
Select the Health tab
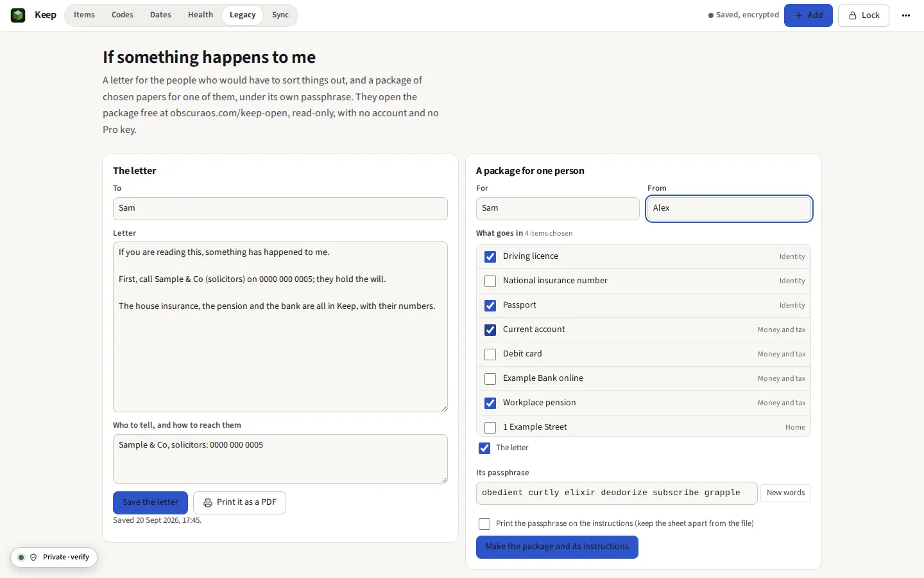coord(200,15)
